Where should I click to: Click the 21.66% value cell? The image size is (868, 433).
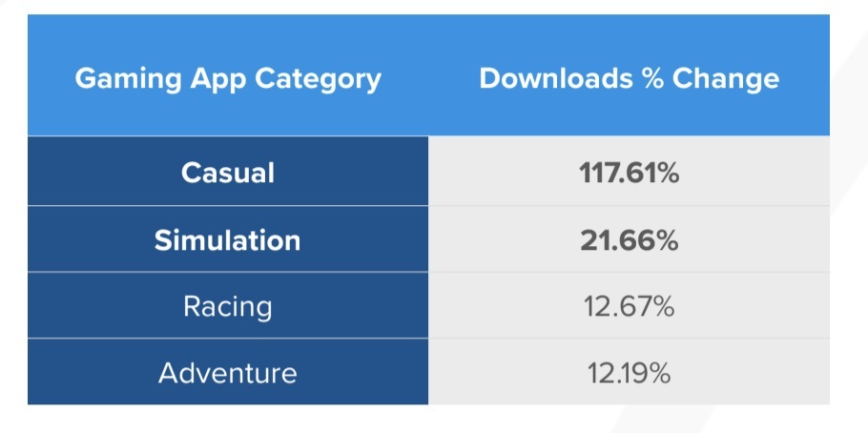629,239
